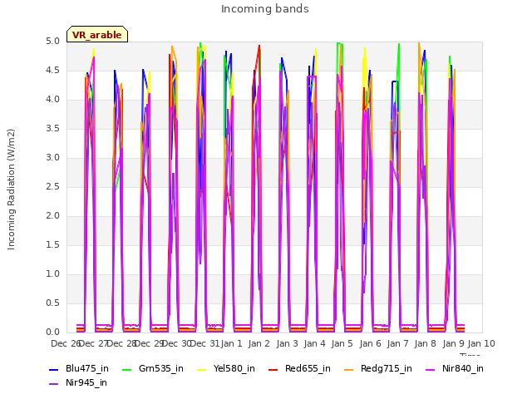
Task: Click the red Red655_in legend swatch
Action: pos(273,369)
